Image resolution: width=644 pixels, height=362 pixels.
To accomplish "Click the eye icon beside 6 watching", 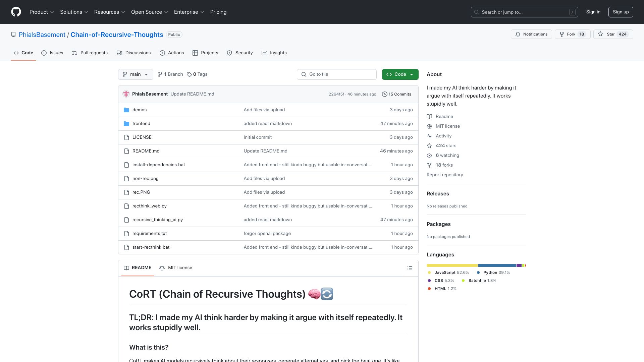I will (x=429, y=156).
